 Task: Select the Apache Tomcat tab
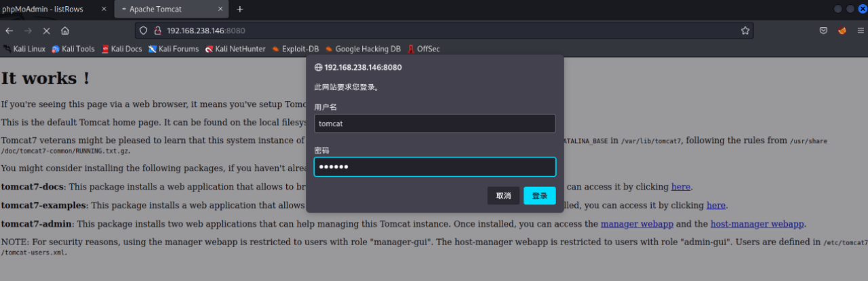pyautogui.click(x=172, y=9)
